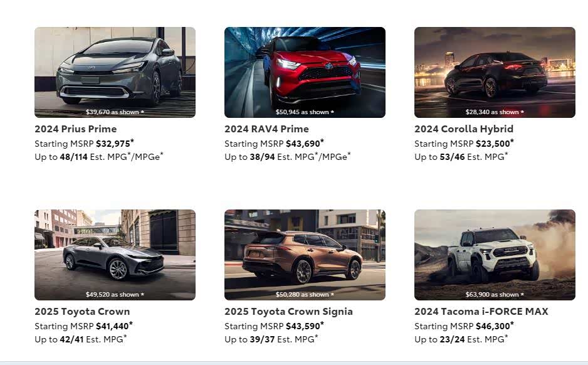588x365 pixels.
Task: Click the $39,670 as shown disclaimer
Action: pyautogui.click(x=115, y=112)
